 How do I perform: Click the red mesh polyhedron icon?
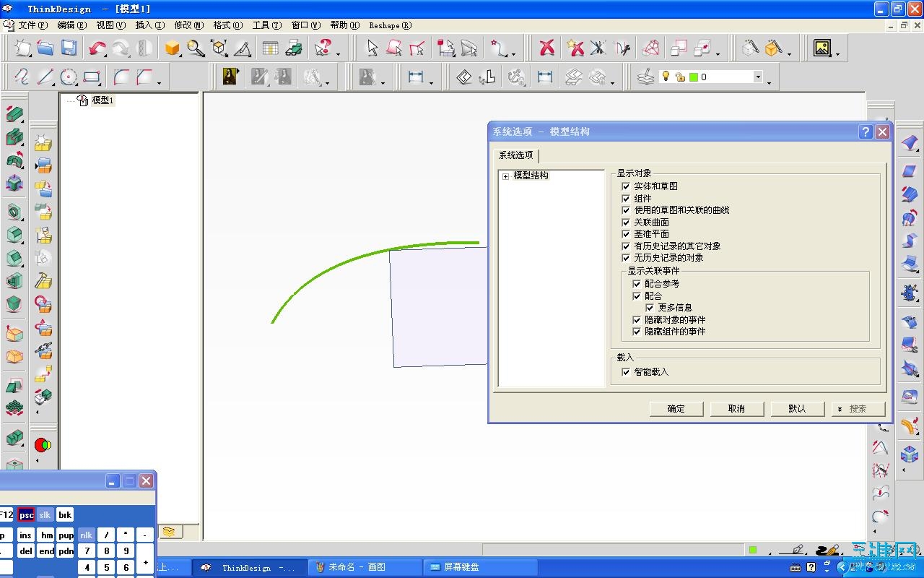[x=651, y=48]
